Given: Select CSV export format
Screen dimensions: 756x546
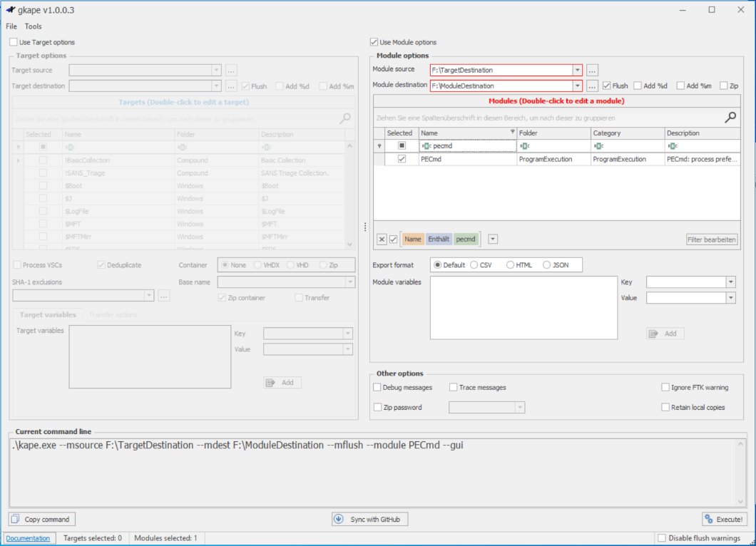Looking at the screenshot, I should (474, 265).
